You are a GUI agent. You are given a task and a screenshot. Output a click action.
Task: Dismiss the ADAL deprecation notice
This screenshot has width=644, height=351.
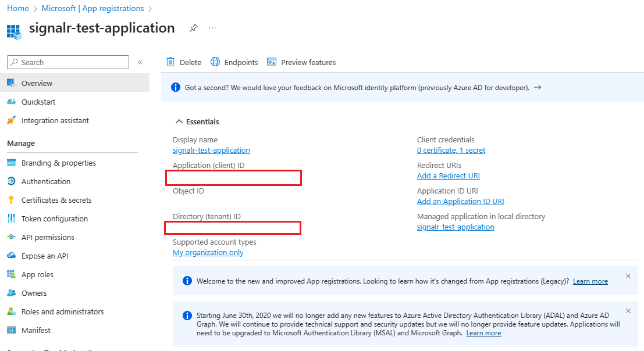point(628,310)
